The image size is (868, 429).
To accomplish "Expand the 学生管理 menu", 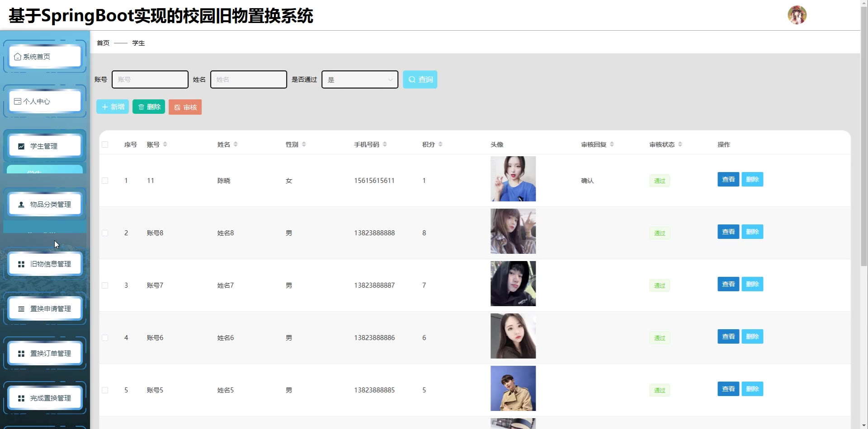I will click(x=45, y=146).
